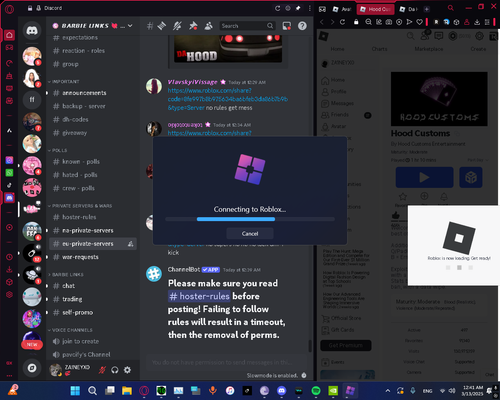500x400 pixels.
Task: Toggle notification mute in Discord channel header
Action: click(x=177, y=26)
